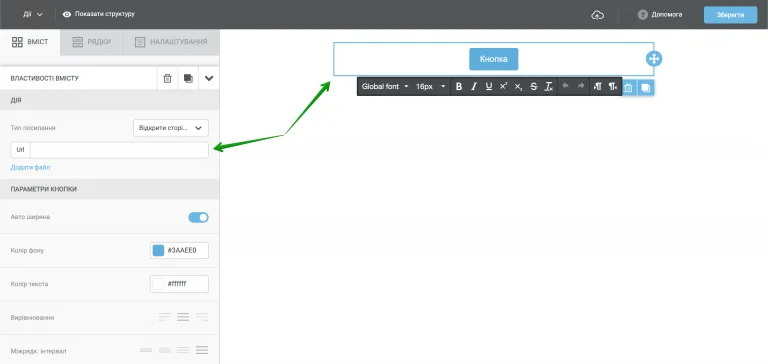Duplicate block with blue copy icon
768x364 pixels.
tap(646, 88)
